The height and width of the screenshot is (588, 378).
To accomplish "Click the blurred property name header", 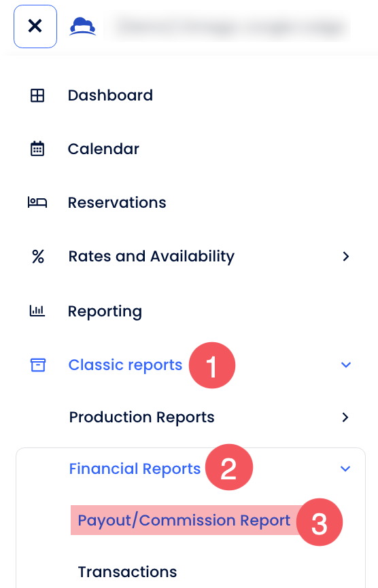I will [227, 27].
